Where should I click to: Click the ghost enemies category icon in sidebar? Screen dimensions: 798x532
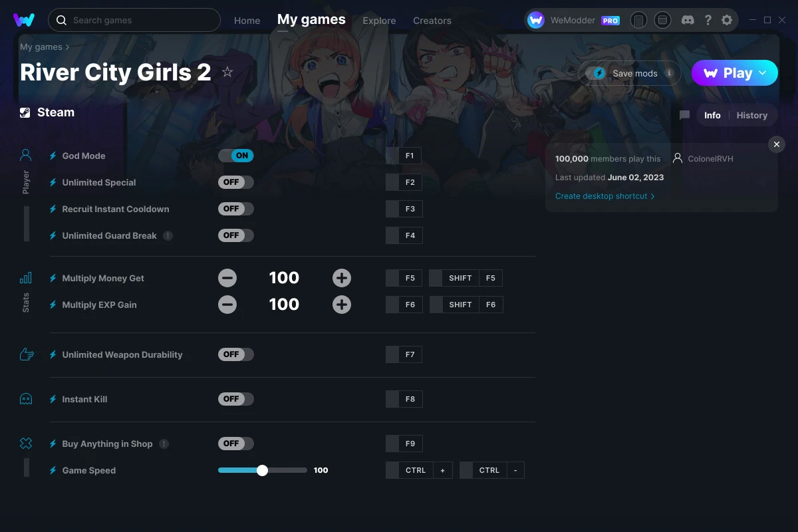[x=25, y=399]
